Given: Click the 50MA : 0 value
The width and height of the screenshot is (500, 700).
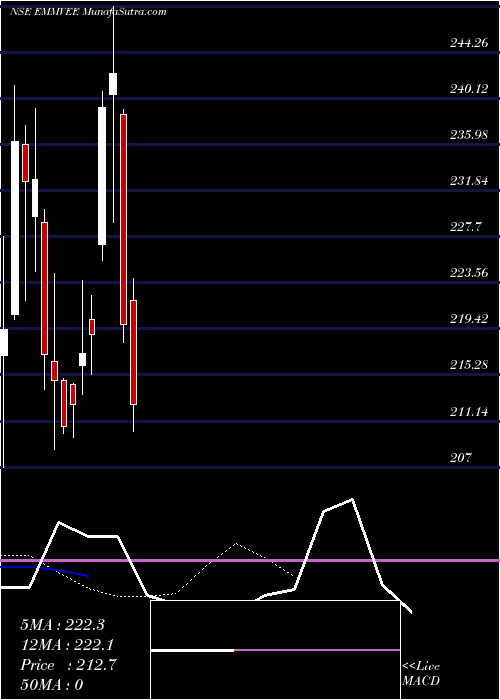Looking at the screenshot, I should click(52, 685).
